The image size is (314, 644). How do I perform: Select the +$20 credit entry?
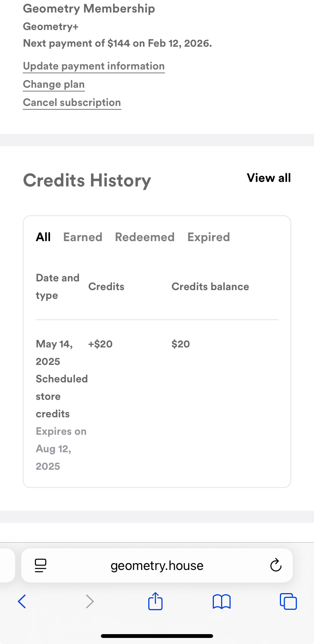pyautogui.click(x=100, y=344)
